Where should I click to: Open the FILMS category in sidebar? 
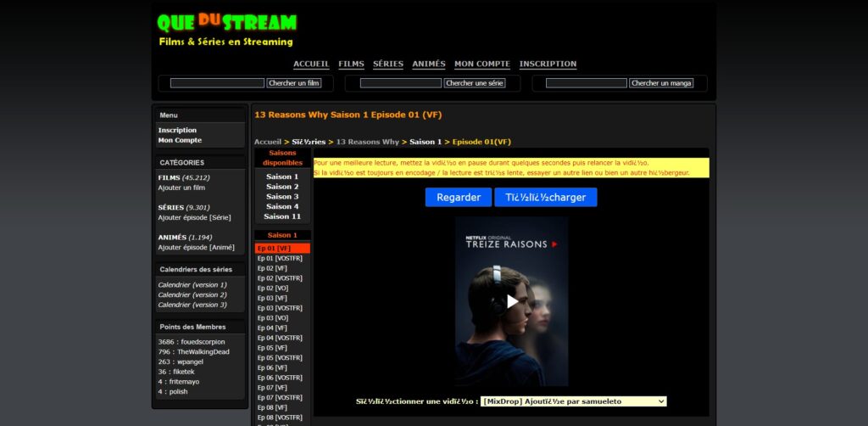pos(169,178)
